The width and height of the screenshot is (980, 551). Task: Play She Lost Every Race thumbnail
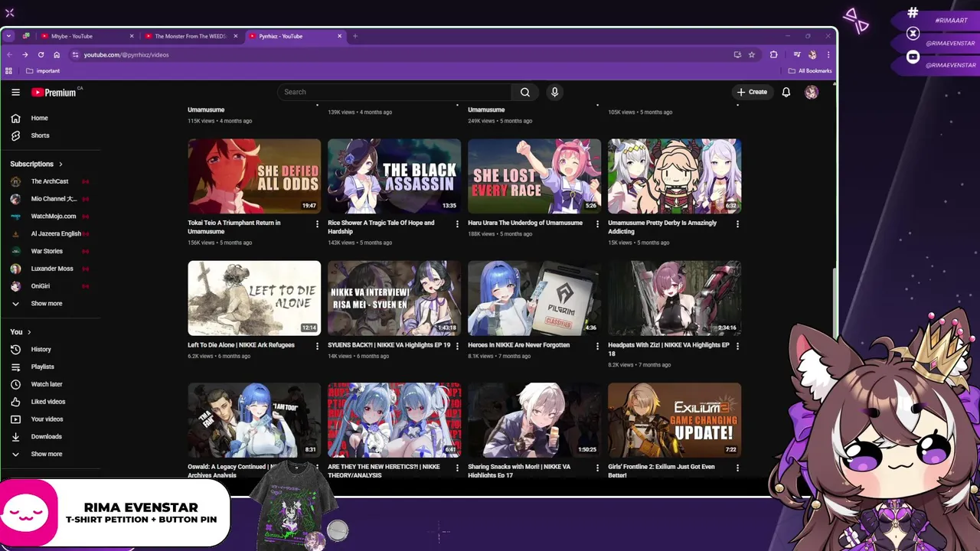534,176
